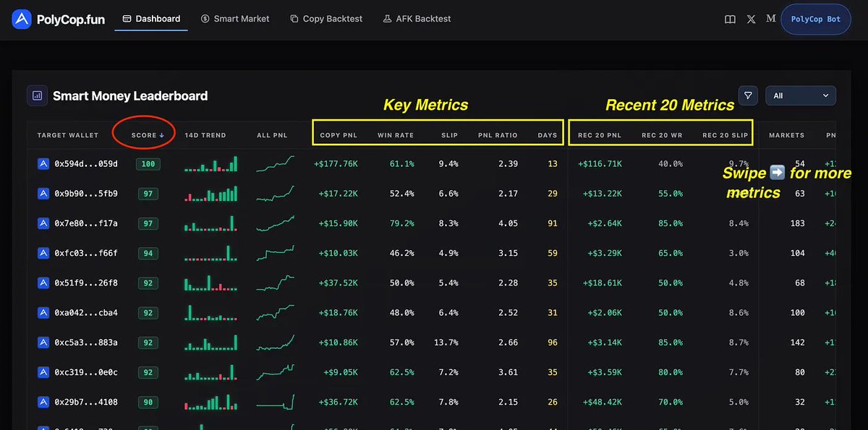
Task: Open the AFK Backtest tab
Action: (x=417, y=19)
